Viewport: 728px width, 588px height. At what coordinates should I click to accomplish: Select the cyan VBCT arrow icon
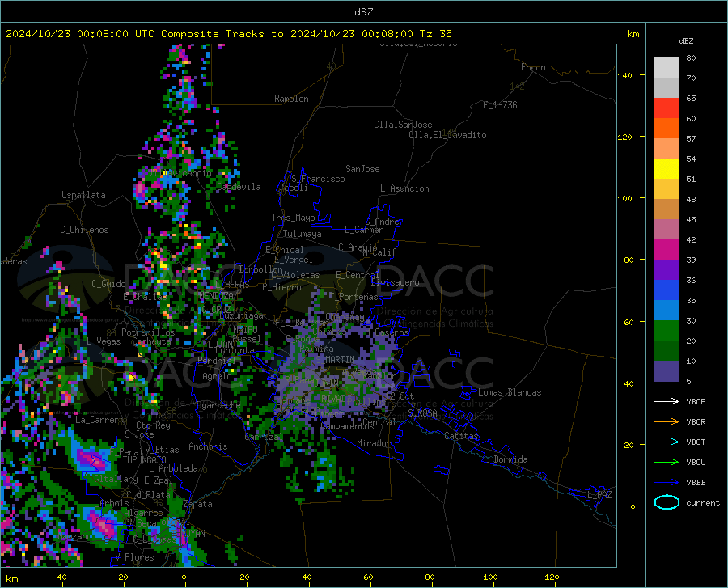(x=667, y=442)
